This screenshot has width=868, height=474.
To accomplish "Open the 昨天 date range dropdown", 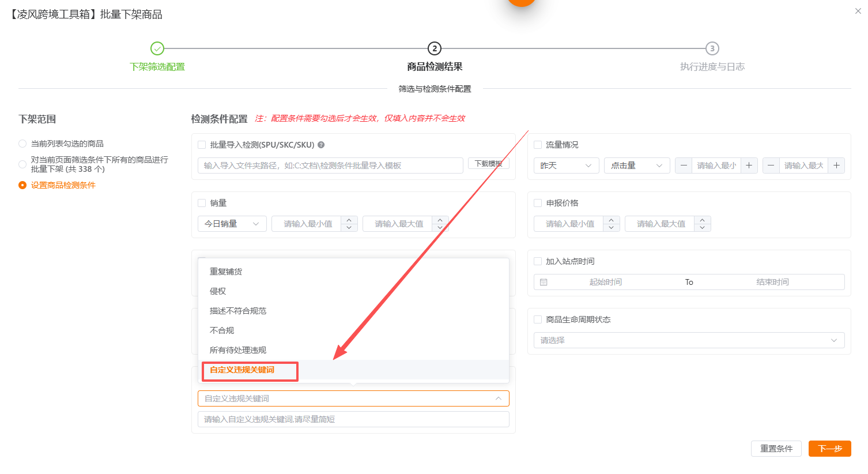I will (567, 165).
